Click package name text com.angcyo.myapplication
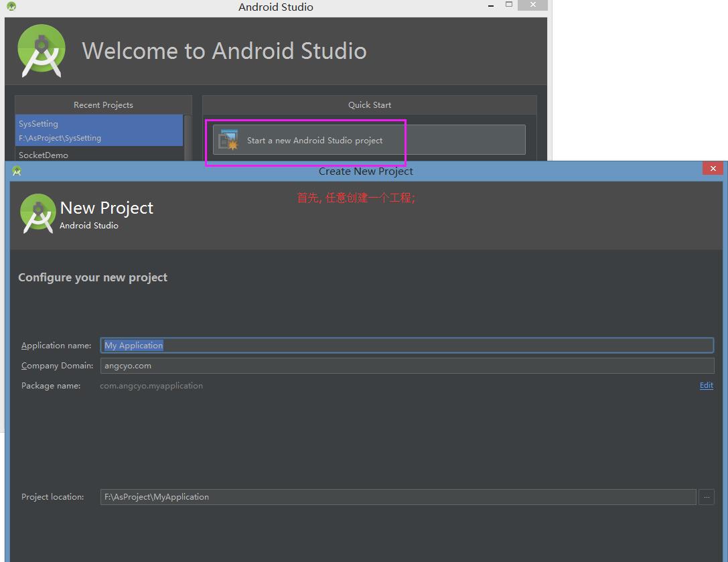The width and height of the screenshot is (728, 562). [x=151, y=386]
